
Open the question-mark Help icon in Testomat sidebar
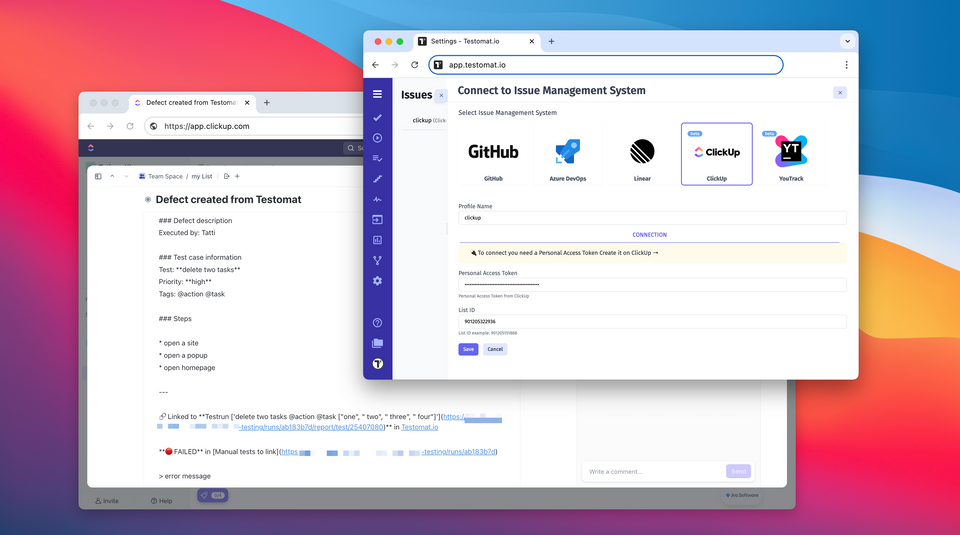coord(377,323)
